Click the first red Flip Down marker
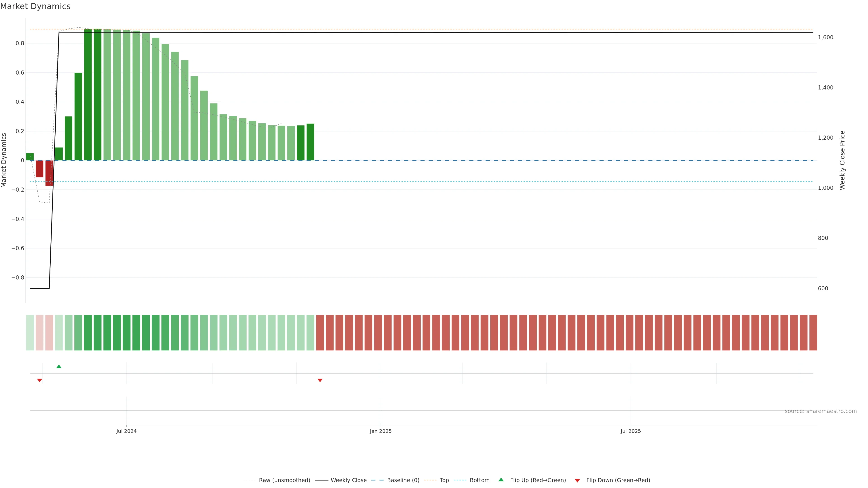The width and height of the screenshot is (868, 488). coord(39,380)
